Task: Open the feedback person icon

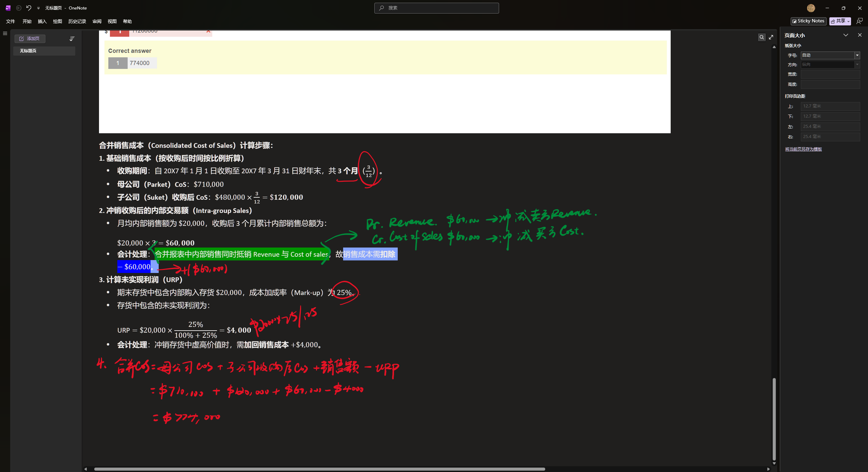Action: point(859,21)
